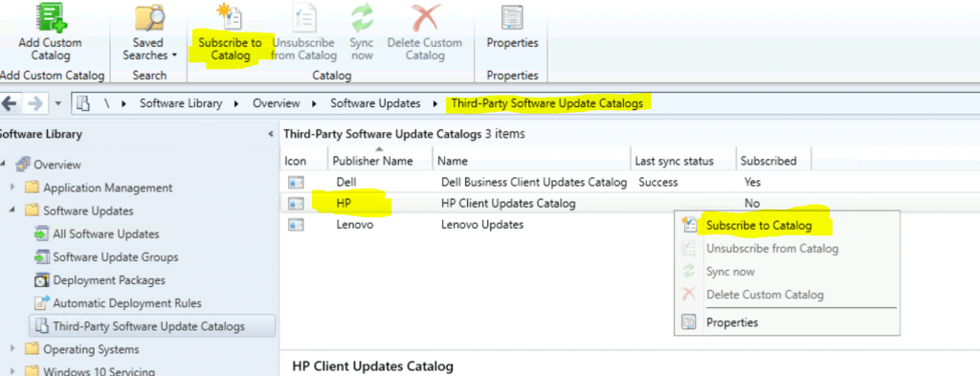Open All Software Updates node

coord(105,234)
